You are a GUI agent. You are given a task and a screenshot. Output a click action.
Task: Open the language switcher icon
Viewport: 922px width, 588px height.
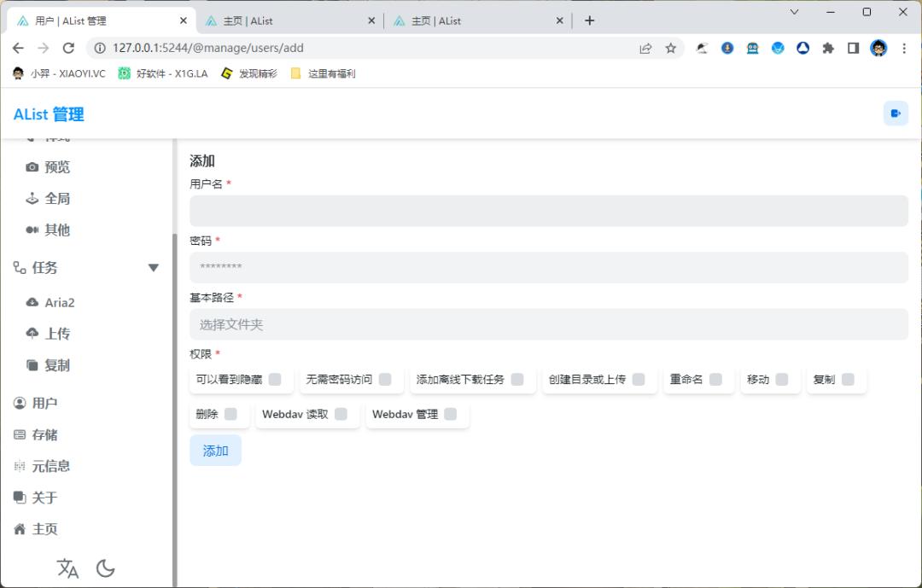coord(67,567)
